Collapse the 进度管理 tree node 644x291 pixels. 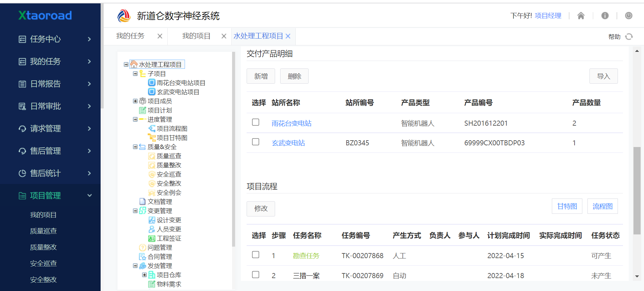pos(135,119)
